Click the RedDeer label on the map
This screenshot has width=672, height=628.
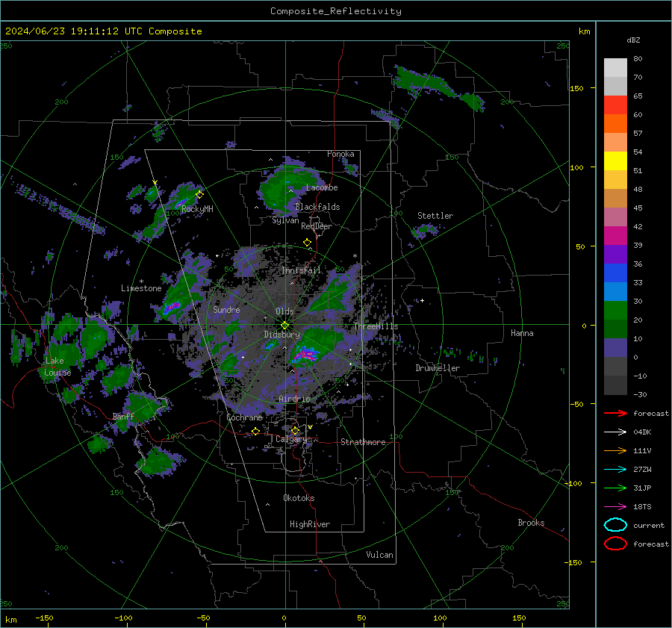[317, 226]
